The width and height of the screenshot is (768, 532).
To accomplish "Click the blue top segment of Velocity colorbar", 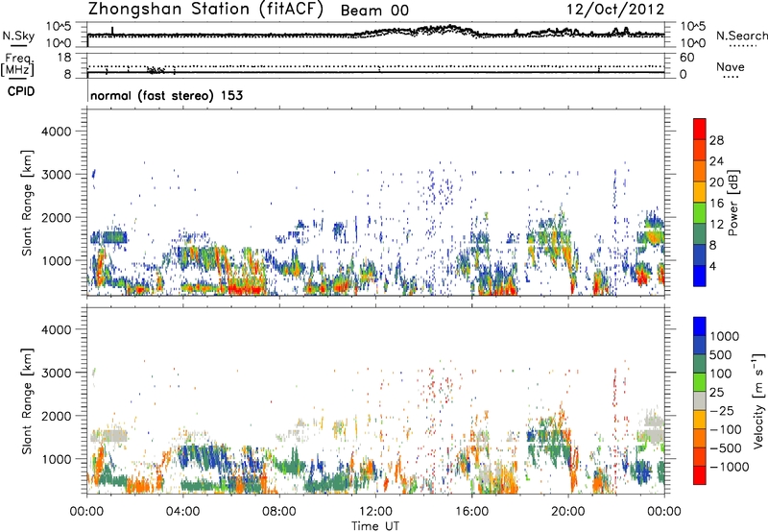I will [x=700, y=326].
